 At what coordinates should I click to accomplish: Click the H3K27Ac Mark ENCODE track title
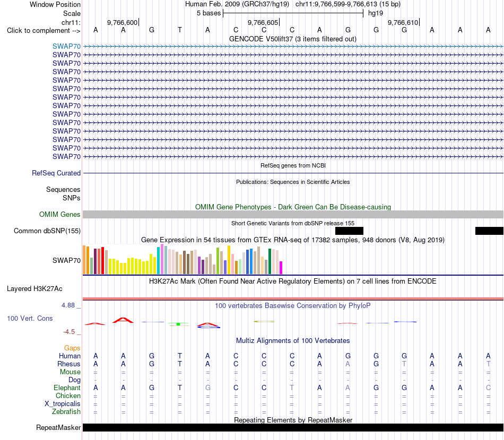click(292, 281)
